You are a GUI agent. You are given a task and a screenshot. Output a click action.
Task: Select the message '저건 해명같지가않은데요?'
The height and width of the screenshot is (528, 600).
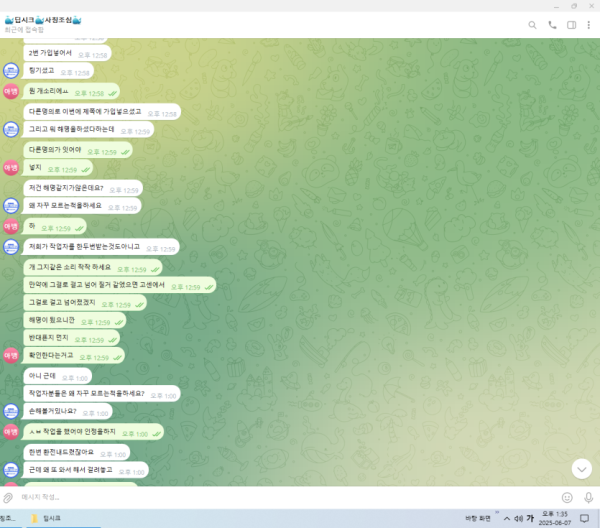pyautogui.click(x=83, y=188)
